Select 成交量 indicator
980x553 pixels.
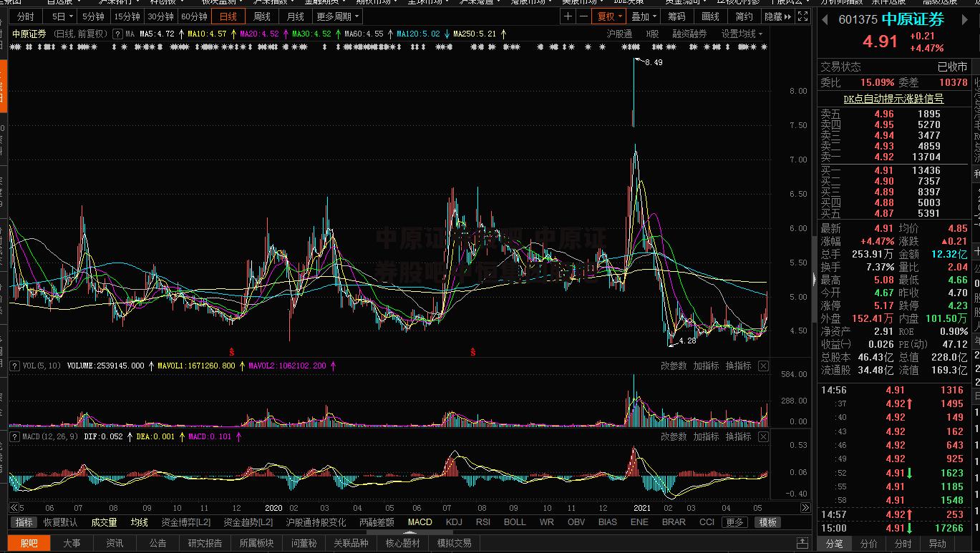(104, 522)
